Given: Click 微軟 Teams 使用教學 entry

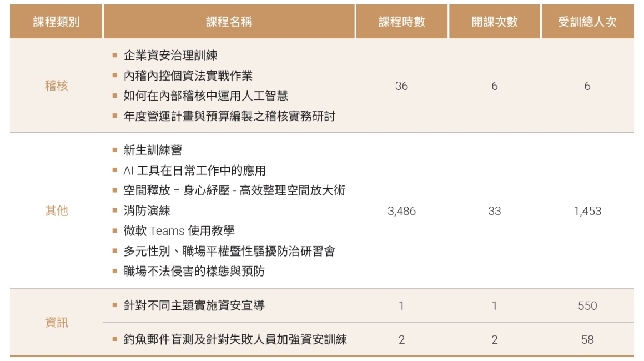Looking at the screenshot, I should (x=179, y=231).
